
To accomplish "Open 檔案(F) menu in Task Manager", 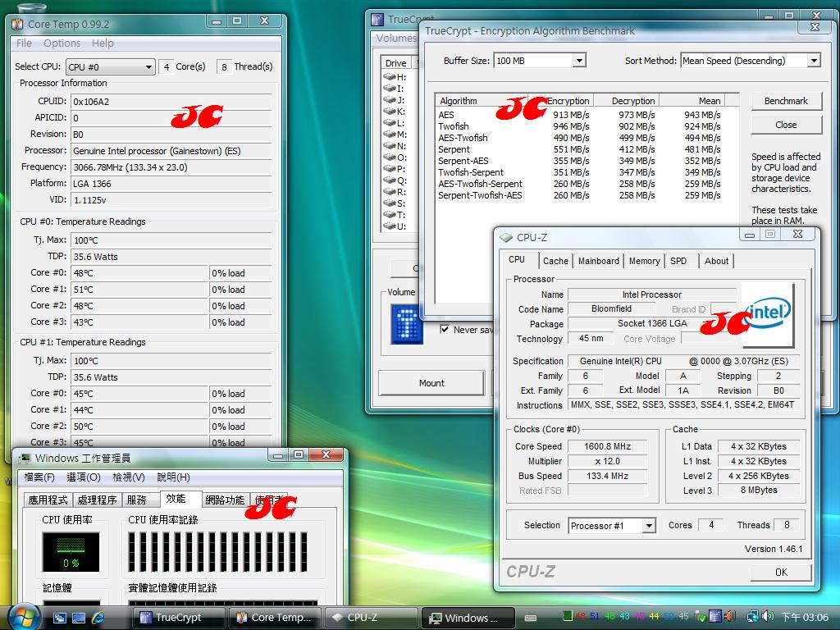I will pyautogui.click(x=39, y=477).
